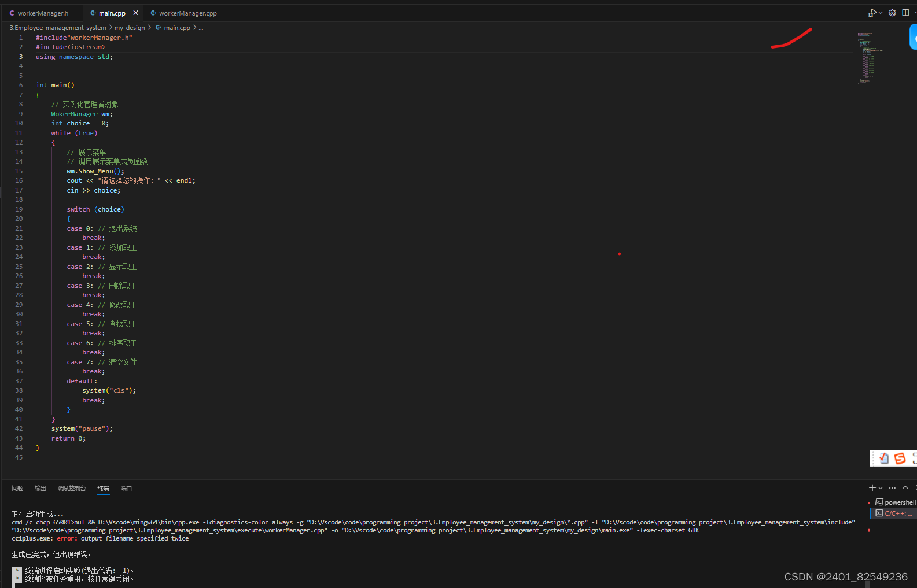The image size is (917, 588).
Task: Click the C++ file icon on workerManager.cpp tab
Action: click(x=153, y=13)
